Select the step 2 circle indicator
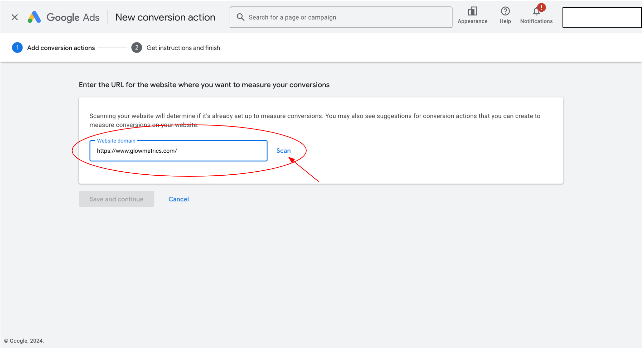This screenshot has width=644, height=348. coord(137,48)
